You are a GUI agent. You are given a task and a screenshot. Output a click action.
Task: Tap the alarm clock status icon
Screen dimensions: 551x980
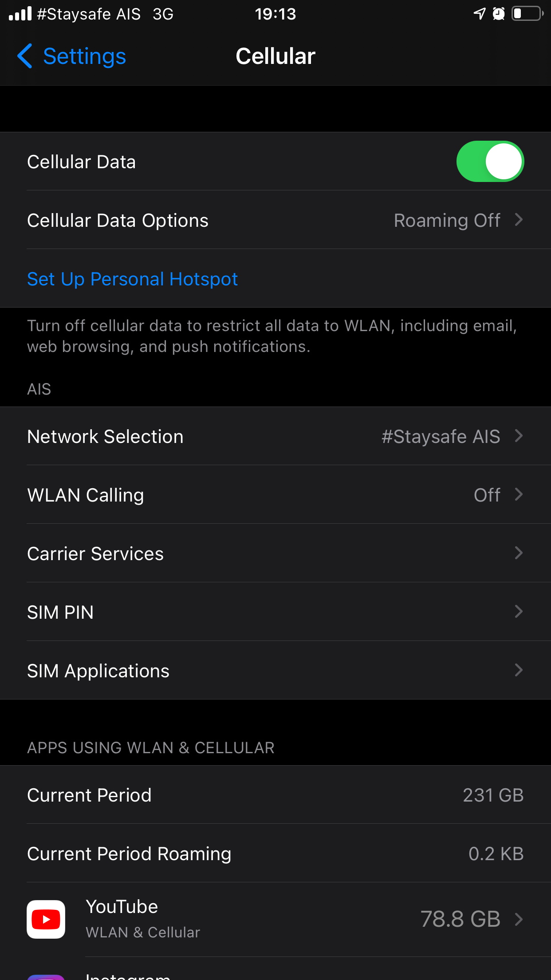(499, 14)
